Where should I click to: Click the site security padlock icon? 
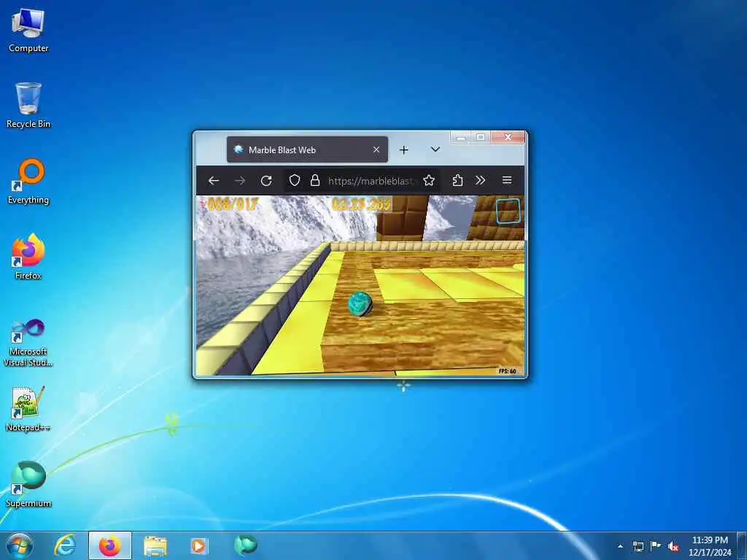[315, 181]
